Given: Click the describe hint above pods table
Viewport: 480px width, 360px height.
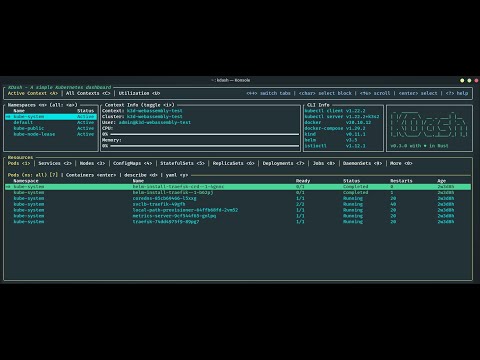Looking at the screenshot, I should (x=140, y=175).
